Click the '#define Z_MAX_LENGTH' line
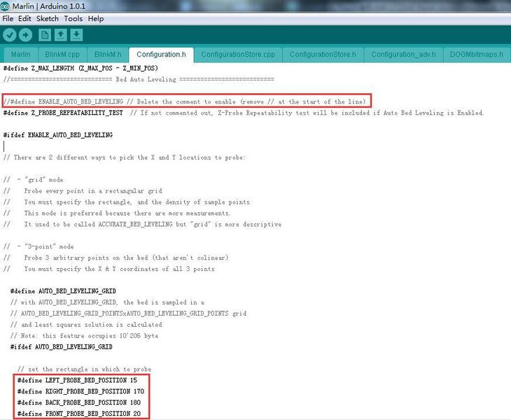The image size is (511, 420). click(x=80, y=68)
